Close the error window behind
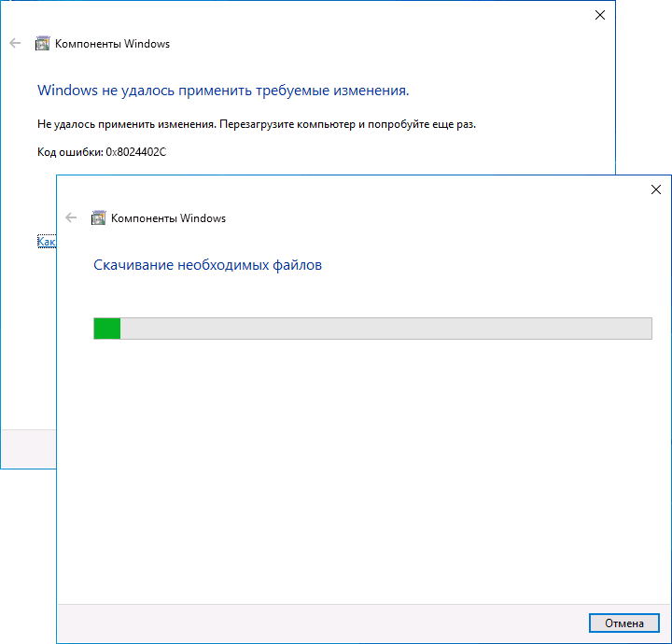The image size is (672, 644). [x=600, y=15]
